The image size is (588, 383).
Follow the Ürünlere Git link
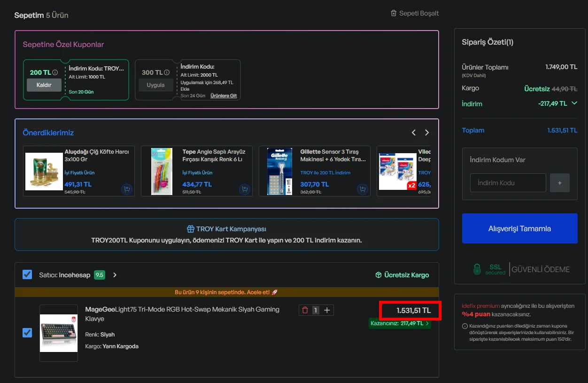click(x=224, y=95)
